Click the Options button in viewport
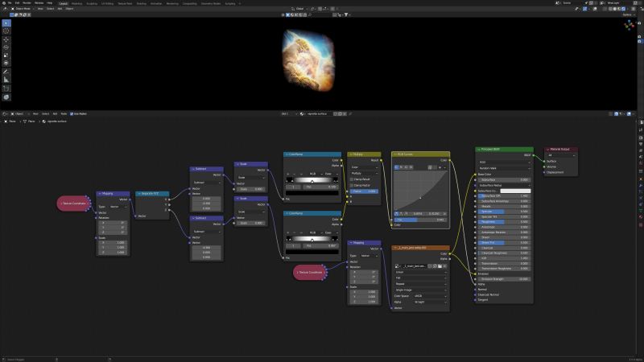The image size is (644, 362). tap(628, 14)
